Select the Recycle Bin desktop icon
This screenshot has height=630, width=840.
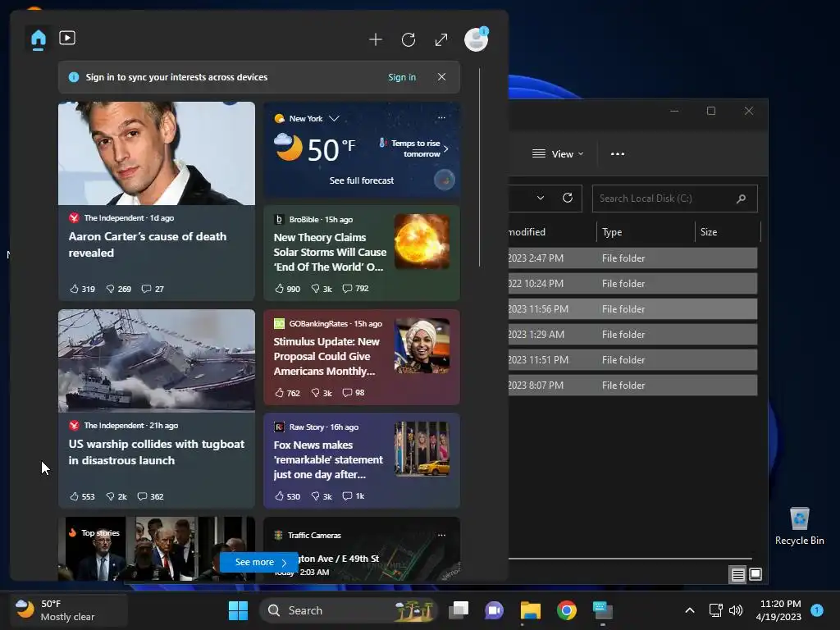(x=799, y=527)
